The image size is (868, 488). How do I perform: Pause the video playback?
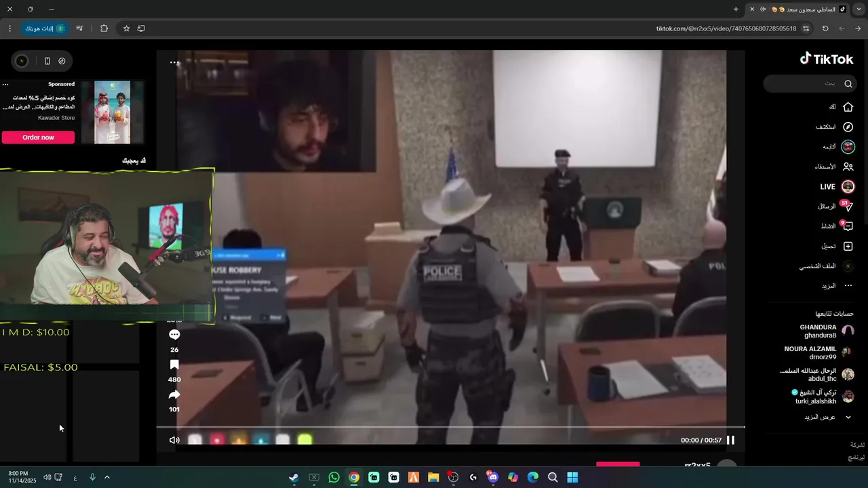730,440
